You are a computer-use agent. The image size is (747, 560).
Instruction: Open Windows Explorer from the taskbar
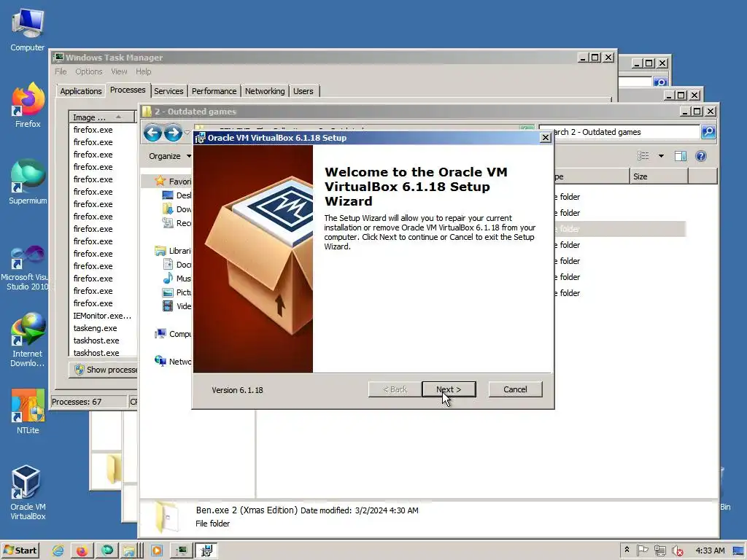[x=131, y=551]
